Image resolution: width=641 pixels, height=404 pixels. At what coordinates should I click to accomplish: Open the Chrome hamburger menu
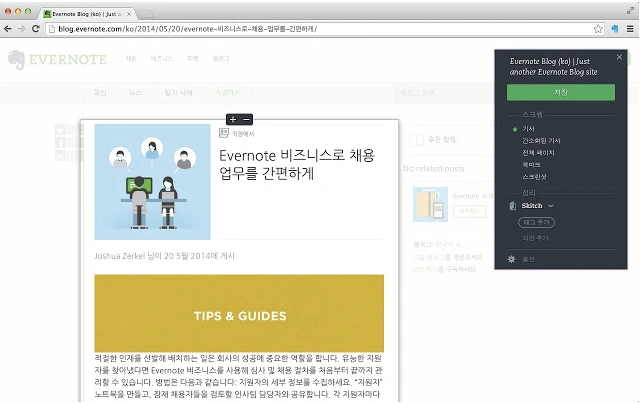(630, 29)
